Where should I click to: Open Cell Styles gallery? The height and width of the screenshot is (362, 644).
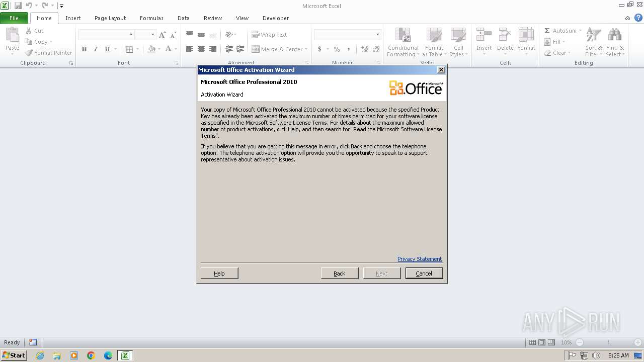coord(458,42)
